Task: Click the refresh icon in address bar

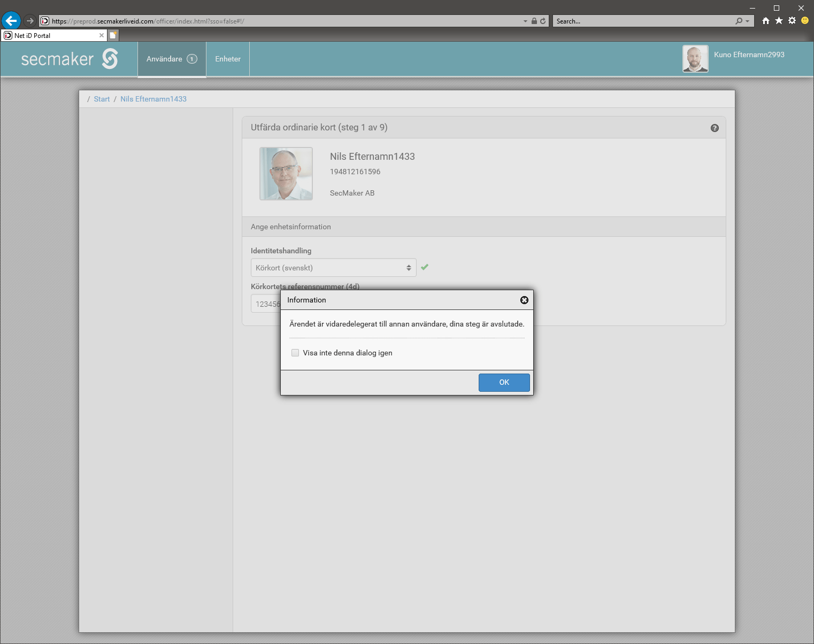Action: click(x=543, y=21)
